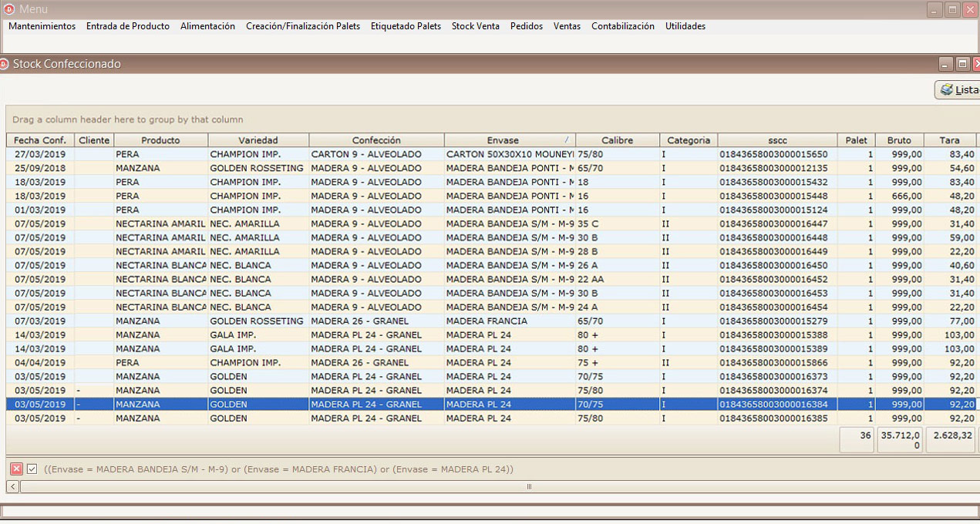Remove the active filter with the red X
The width and height of the screenshot is (980, 524).
click(x=16, y=469)
